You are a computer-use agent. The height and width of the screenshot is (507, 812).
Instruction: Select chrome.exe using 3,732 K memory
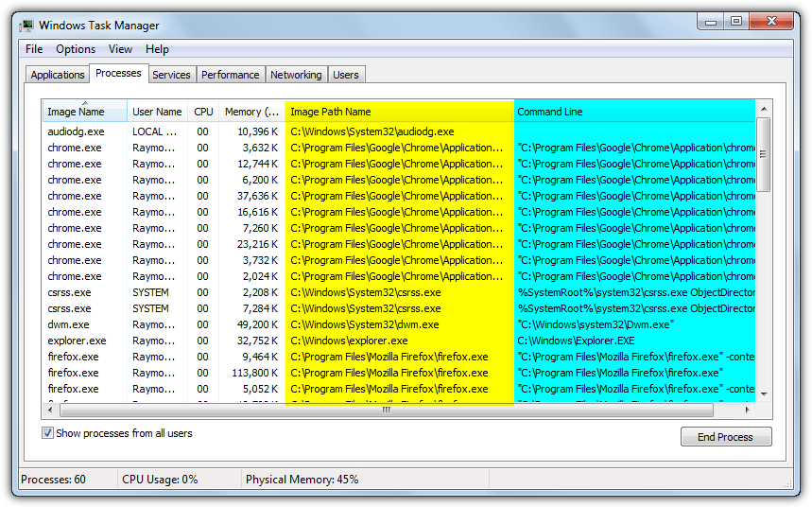pos(399,260)
